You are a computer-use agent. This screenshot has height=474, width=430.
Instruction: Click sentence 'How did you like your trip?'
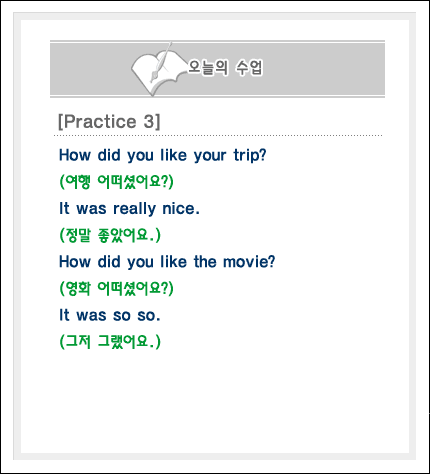tap(163, 155)
